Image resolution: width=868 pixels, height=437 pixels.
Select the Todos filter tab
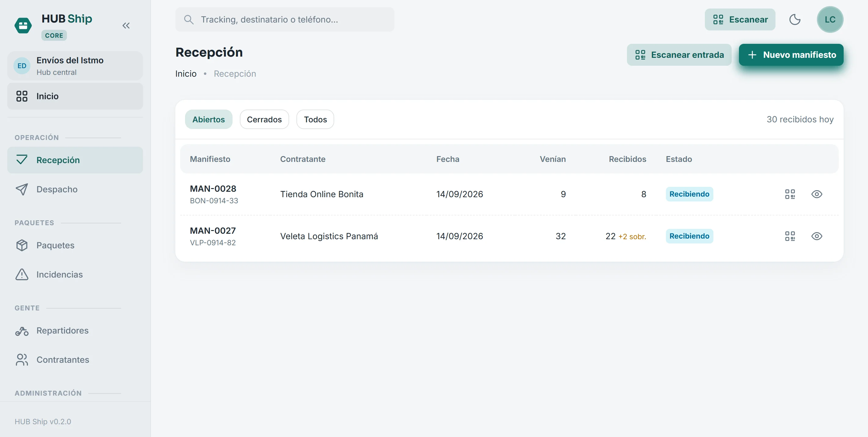[315, 119]
